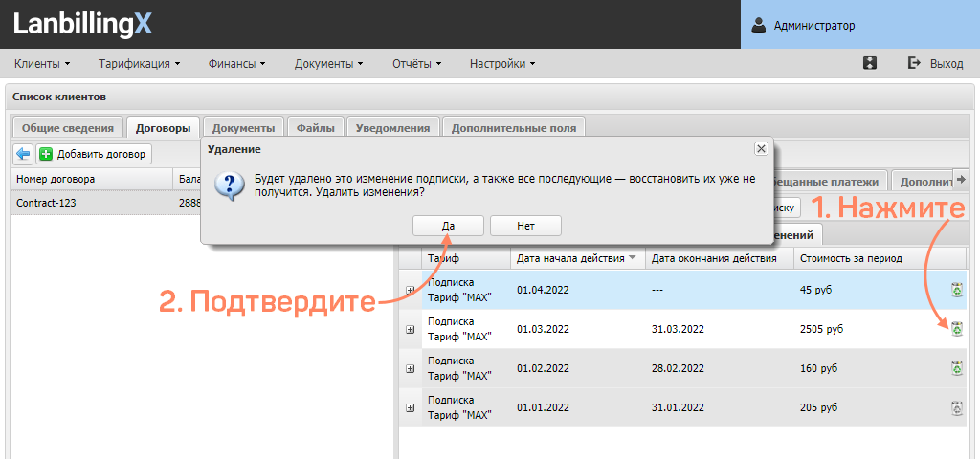Click the 01.02.2022 start date cell
This screenshot has height=459, width=980.
point(543,368)
